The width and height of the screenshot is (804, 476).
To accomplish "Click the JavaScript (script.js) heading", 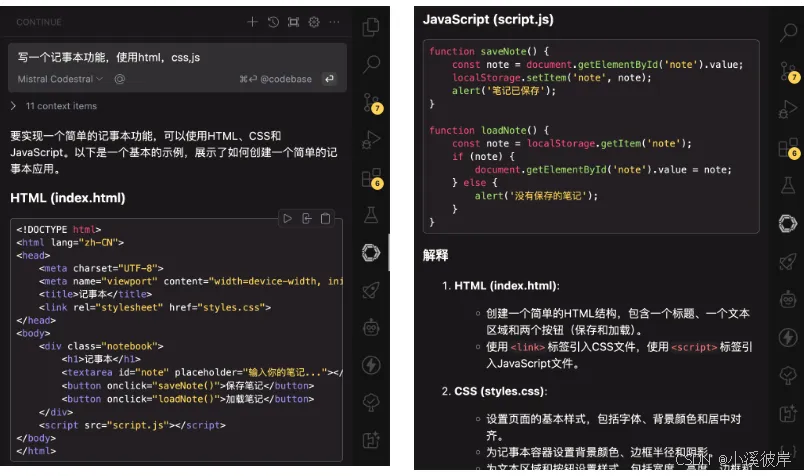I will pos(488,19).
